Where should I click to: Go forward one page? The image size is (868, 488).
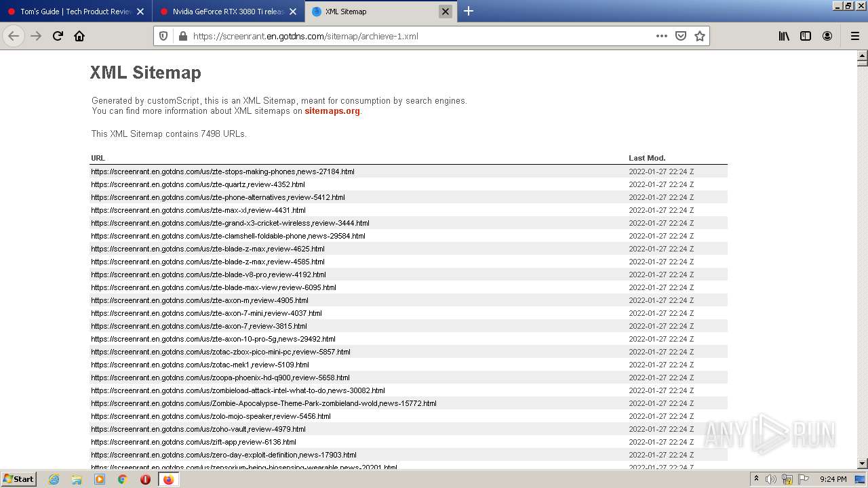[x=36, y=36]
